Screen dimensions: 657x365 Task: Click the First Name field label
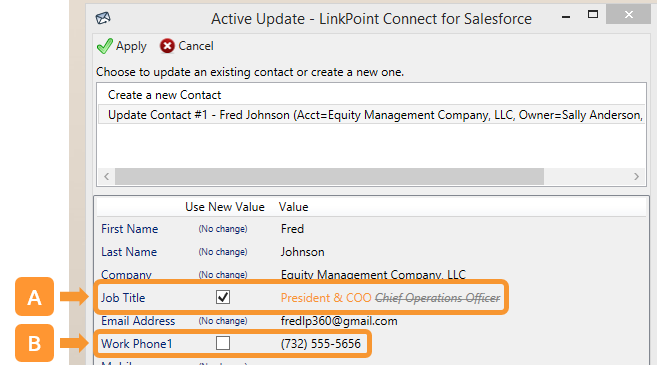(129, 229)
